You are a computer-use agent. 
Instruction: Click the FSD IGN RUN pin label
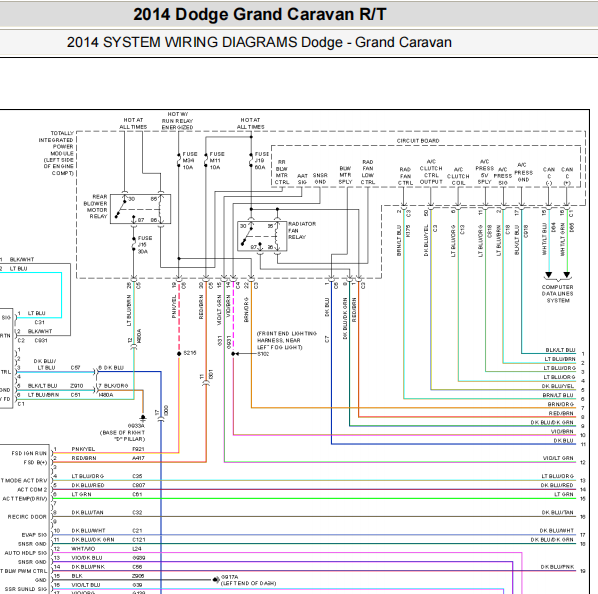point(29,453)
